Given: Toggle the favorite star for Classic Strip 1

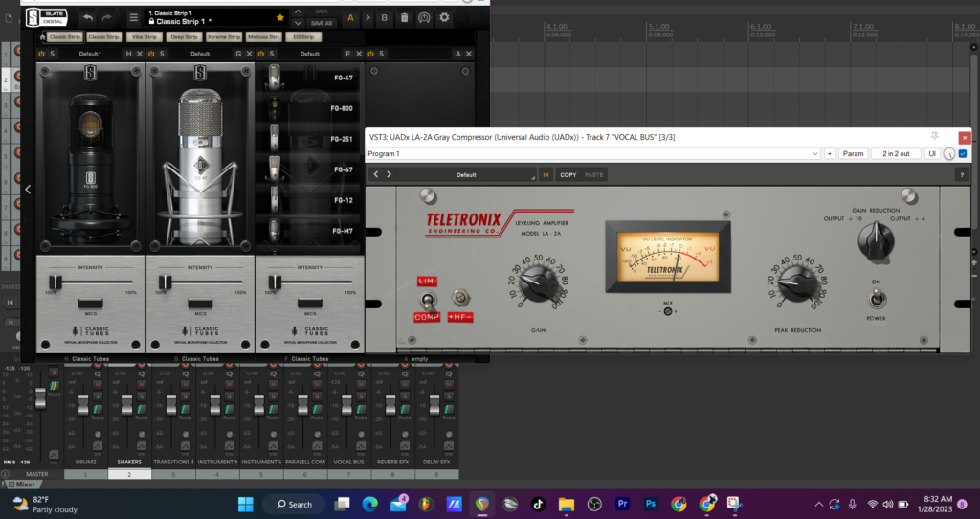Looking at the screenshot, I should pyautogui.click(x=280, y=17).
